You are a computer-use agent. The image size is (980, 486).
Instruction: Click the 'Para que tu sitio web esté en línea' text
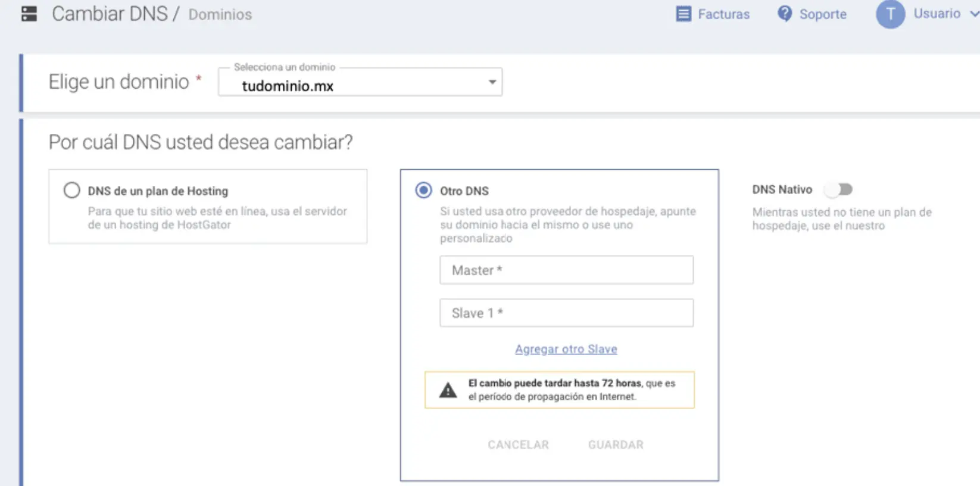pyautogui.click(x=217, y=218)
